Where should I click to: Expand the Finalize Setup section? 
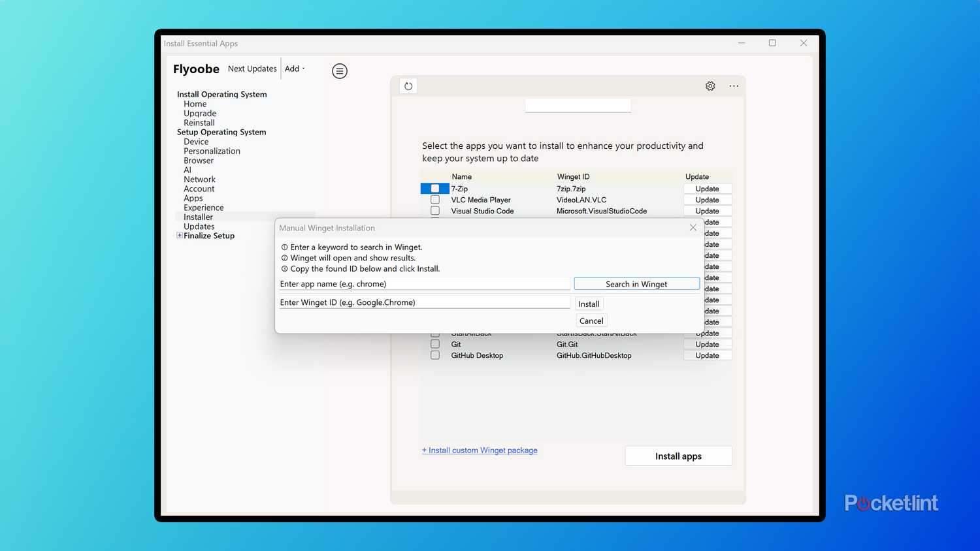[x=179, y=235]
